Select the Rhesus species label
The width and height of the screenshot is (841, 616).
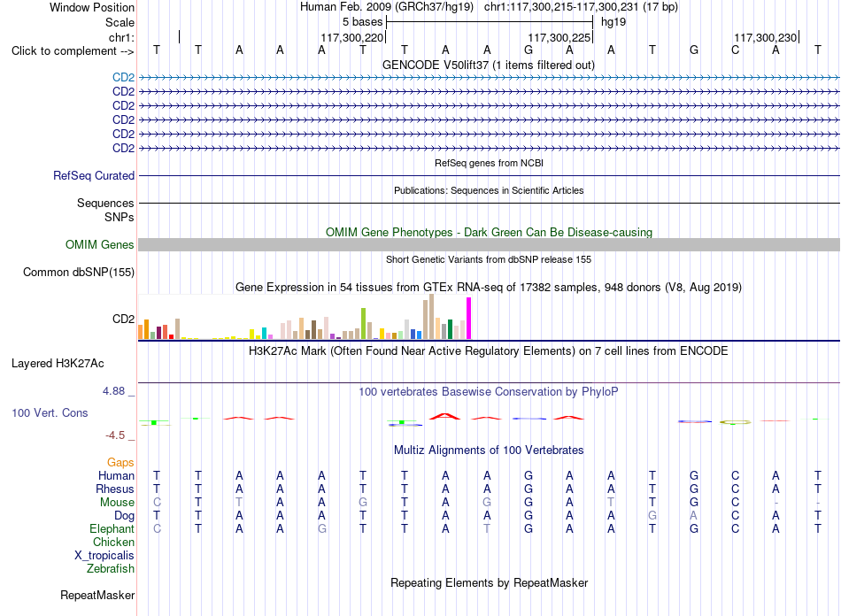point(115,489)
